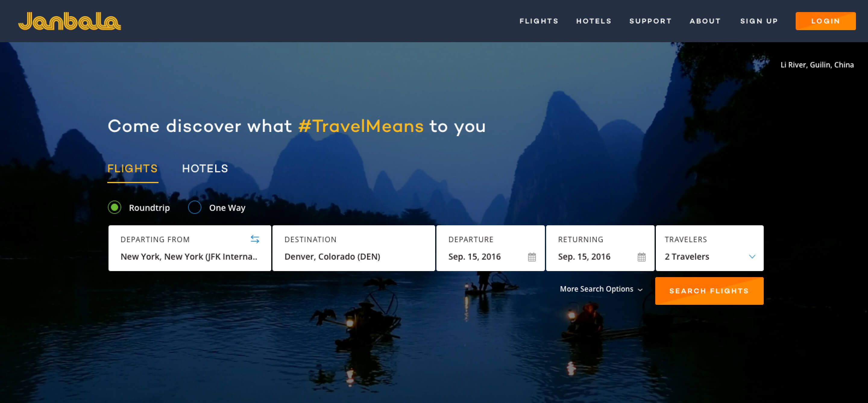Click the Departing From input field
This screenshot has width=868, height=403.
point(190,248)
